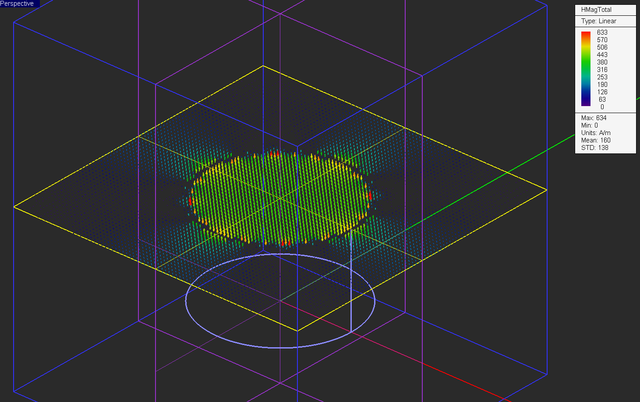
Task: Click the Max: 634 statistic
Action: pyautogui.click(x=594, y=118)
